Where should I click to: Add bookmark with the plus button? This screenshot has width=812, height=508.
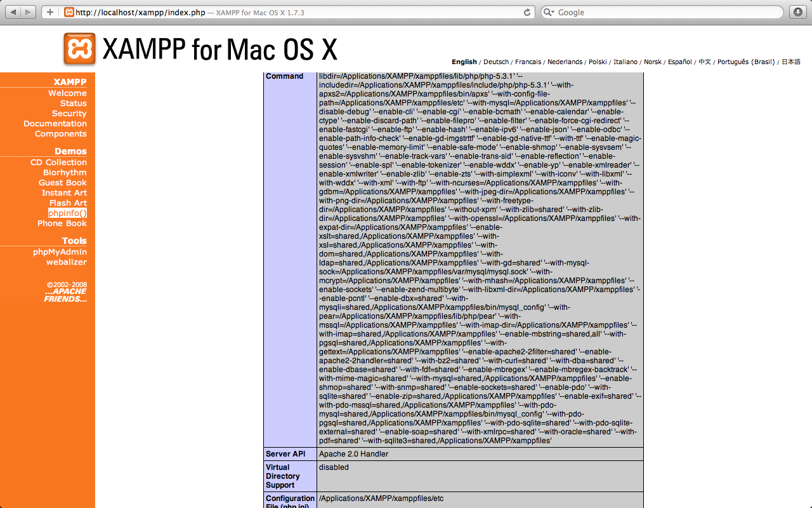50,12
